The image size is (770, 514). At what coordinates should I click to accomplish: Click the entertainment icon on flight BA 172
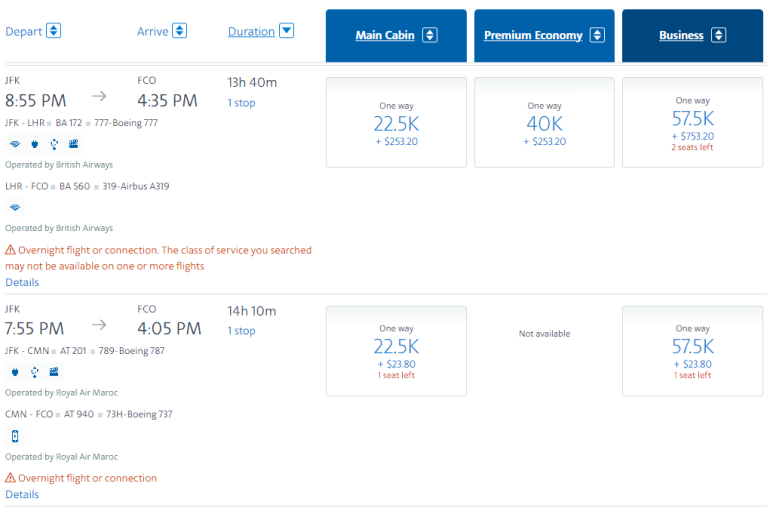click(x=73, y=143)
